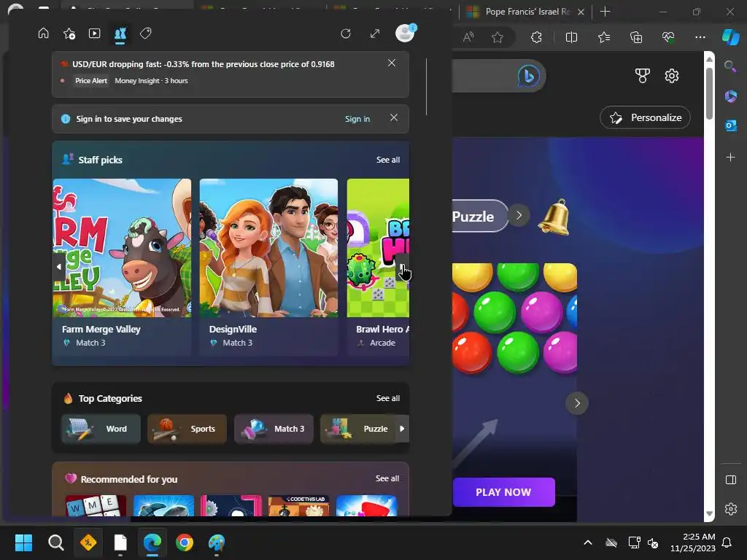The width and height of the screenshot is (747, 560).
Task: Toggle the sidebar visibility button
Action: pos(730,480)
